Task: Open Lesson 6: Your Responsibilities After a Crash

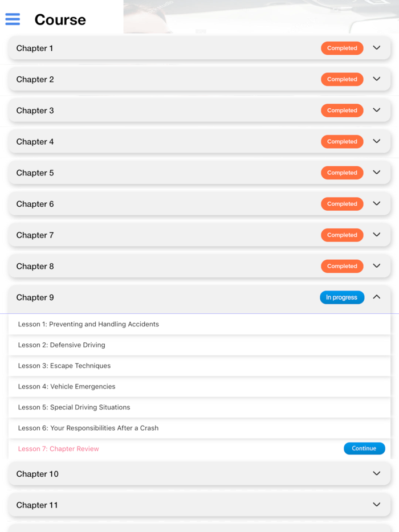Action: click(x=88, y=428)
